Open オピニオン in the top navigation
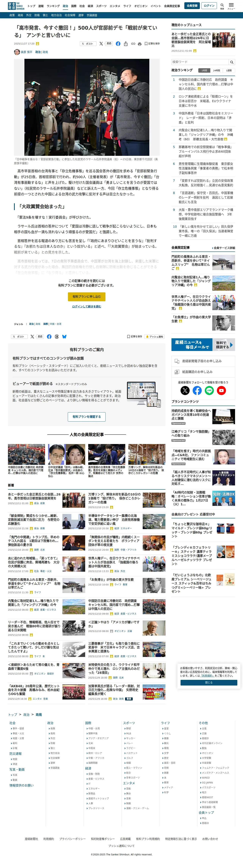Image resolution: width=243 pixels, height=868 pixels. [141, 6]
